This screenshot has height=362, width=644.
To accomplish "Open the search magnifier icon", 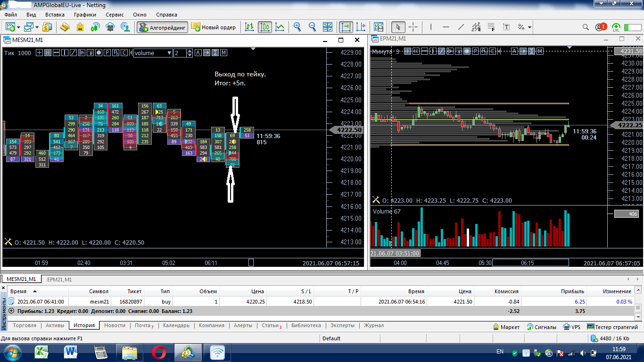I will click(x=586, y=27).
